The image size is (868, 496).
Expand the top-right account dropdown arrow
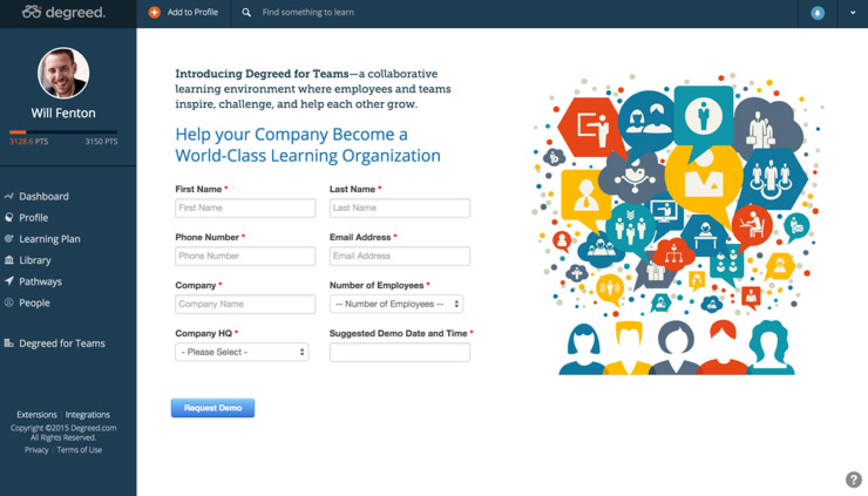pos(853,13)
